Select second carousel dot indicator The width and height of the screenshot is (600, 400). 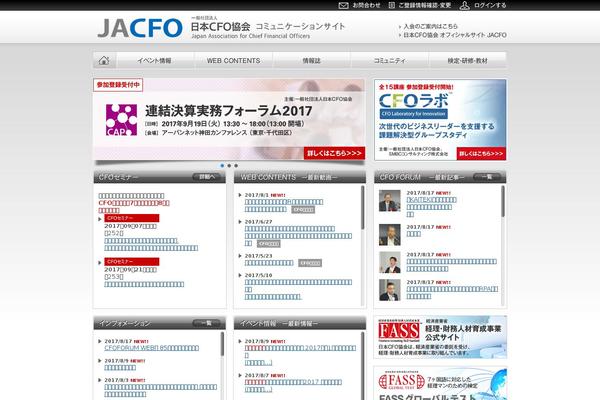click(x=229, y=166)
